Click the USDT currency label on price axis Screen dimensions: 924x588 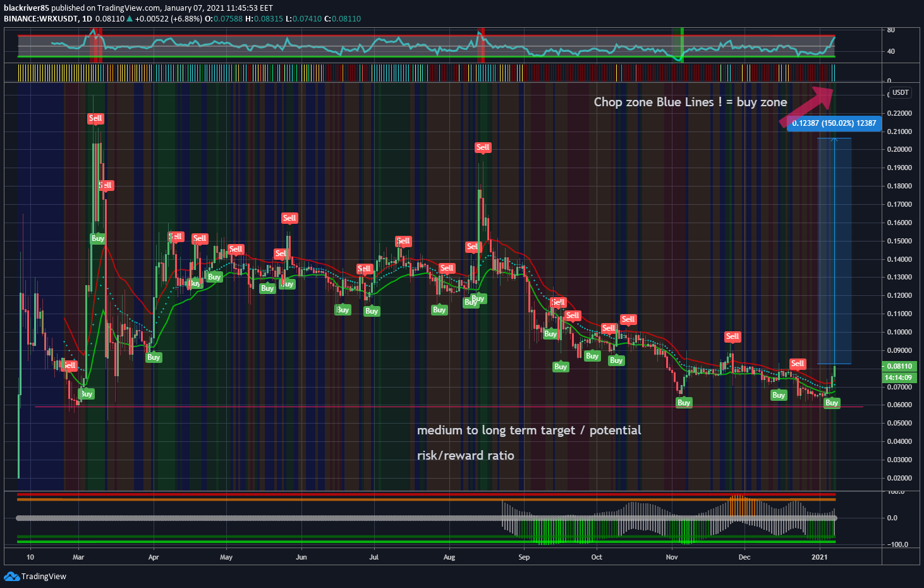click(x=901, y=93)
